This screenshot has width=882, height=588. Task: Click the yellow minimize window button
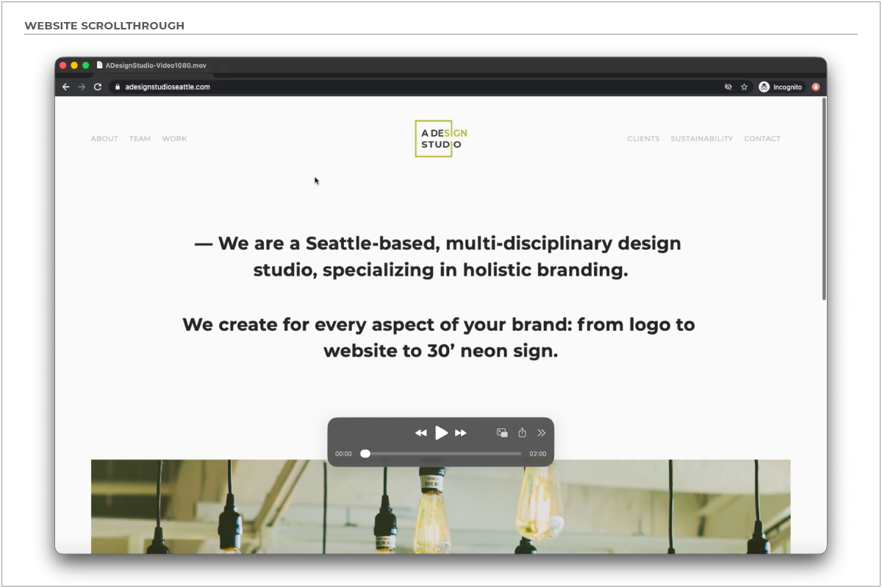tap(74, 65)
